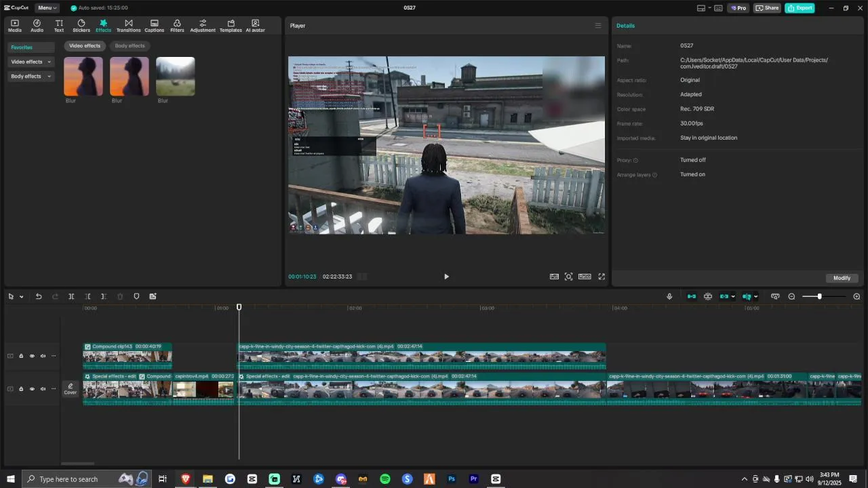Play the video in the Player
The image size is (868, 488).
(x=446, y=277)
